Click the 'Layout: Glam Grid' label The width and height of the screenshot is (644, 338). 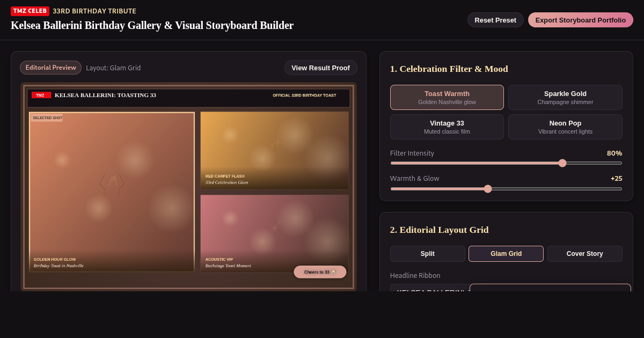point(113,68)
